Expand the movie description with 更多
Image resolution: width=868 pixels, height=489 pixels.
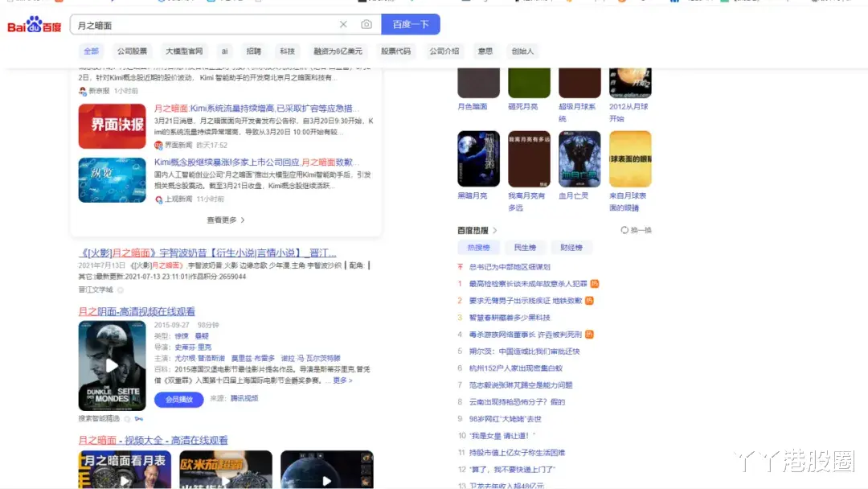coord(342,380)
